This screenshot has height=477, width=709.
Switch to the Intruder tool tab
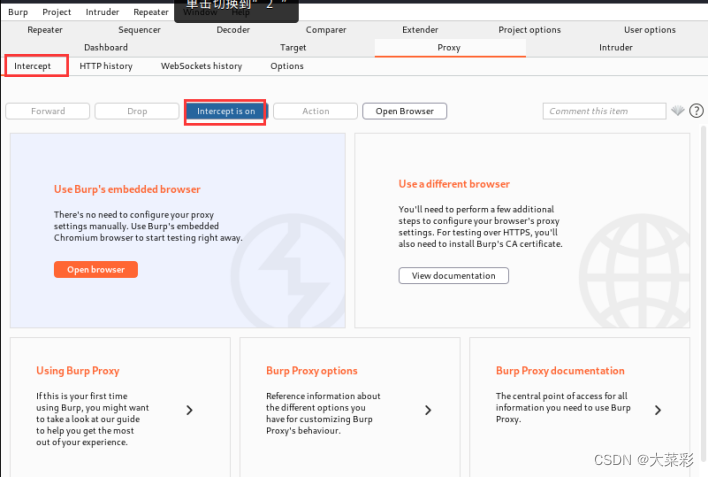(x=616, y=47)
